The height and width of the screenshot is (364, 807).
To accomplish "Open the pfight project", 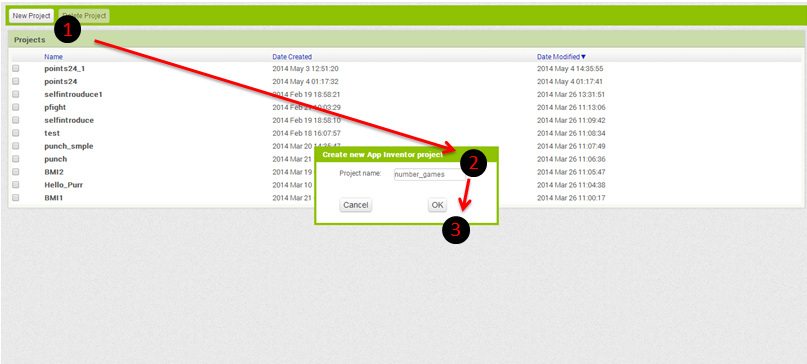I will 55,107.
